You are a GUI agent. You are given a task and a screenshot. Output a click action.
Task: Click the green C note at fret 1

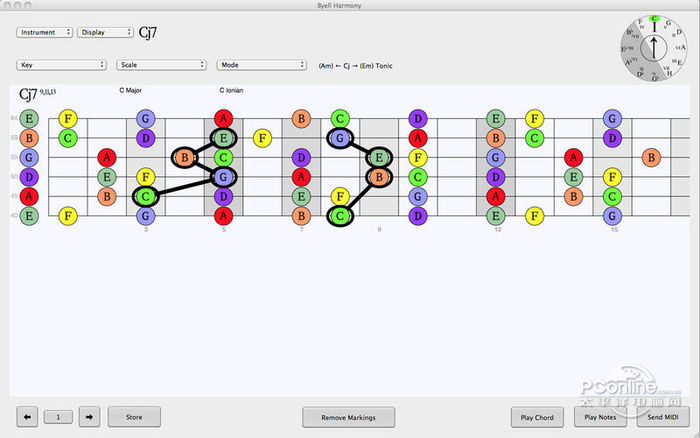click(68, 138)
